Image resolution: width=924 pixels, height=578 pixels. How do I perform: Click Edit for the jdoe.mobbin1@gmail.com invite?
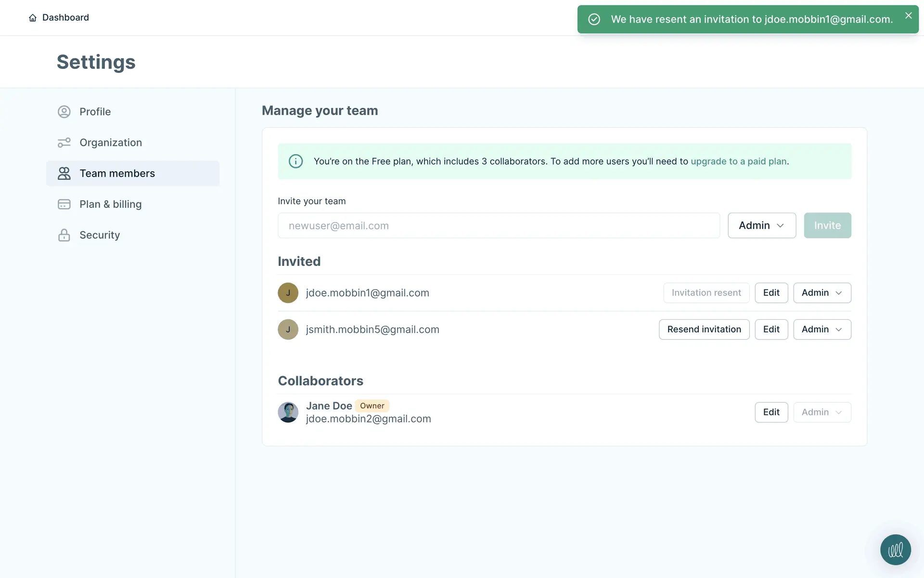[x=771, y=293]
